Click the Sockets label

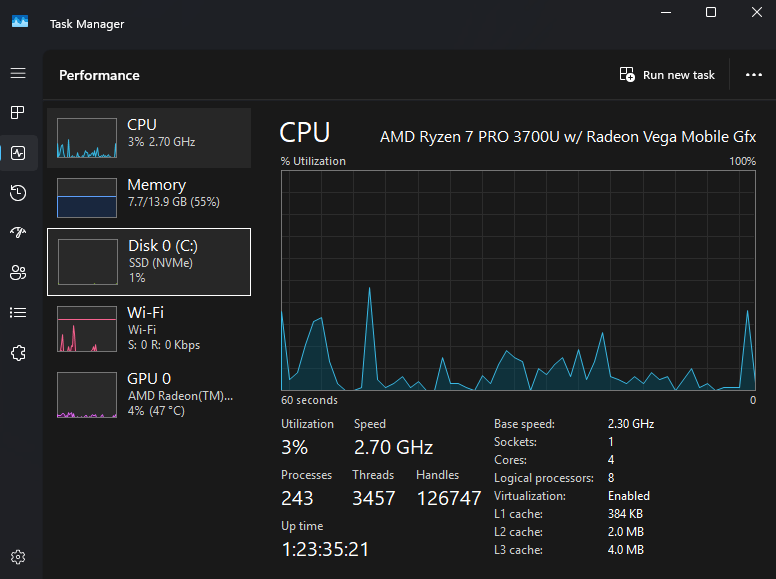515,442
